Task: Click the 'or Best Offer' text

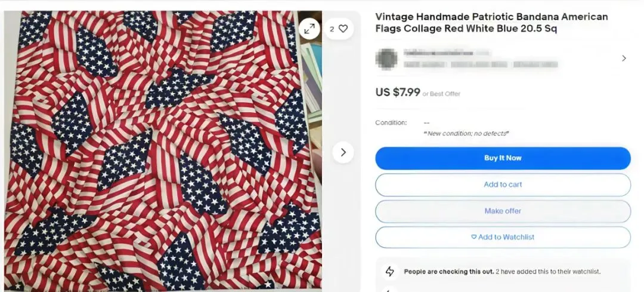Action: [441, 94]
